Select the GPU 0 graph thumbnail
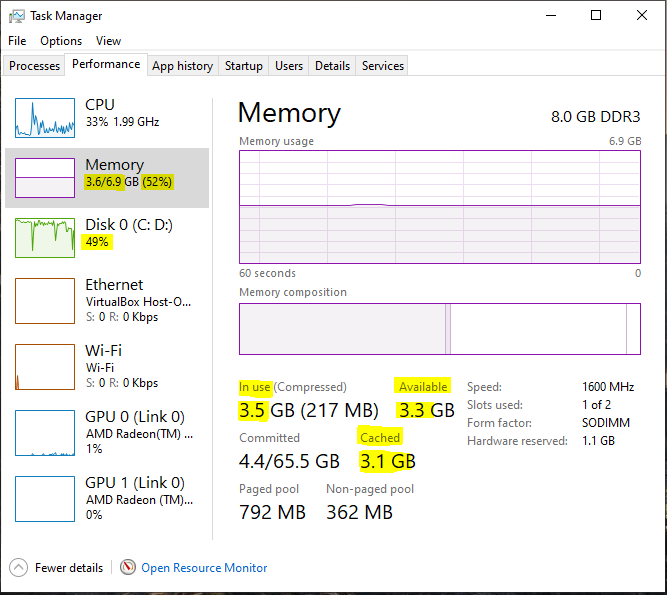 point(45,433)
